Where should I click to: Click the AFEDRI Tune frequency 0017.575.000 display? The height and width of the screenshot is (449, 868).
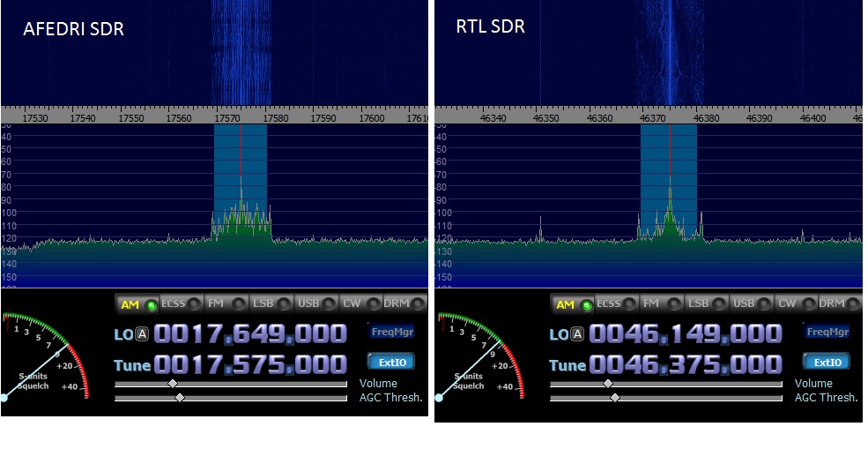click(250, 365)
